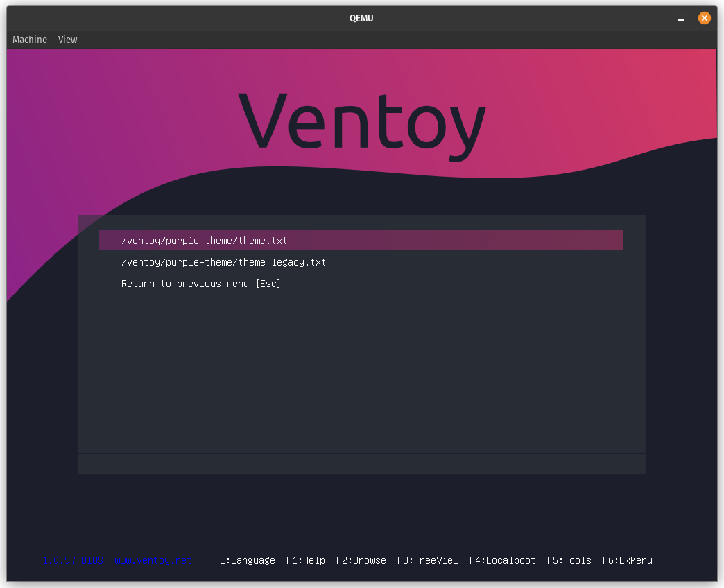Click the www.ventoy.net link text
This screenshot has width=724, height=588.
coord(153,560)
